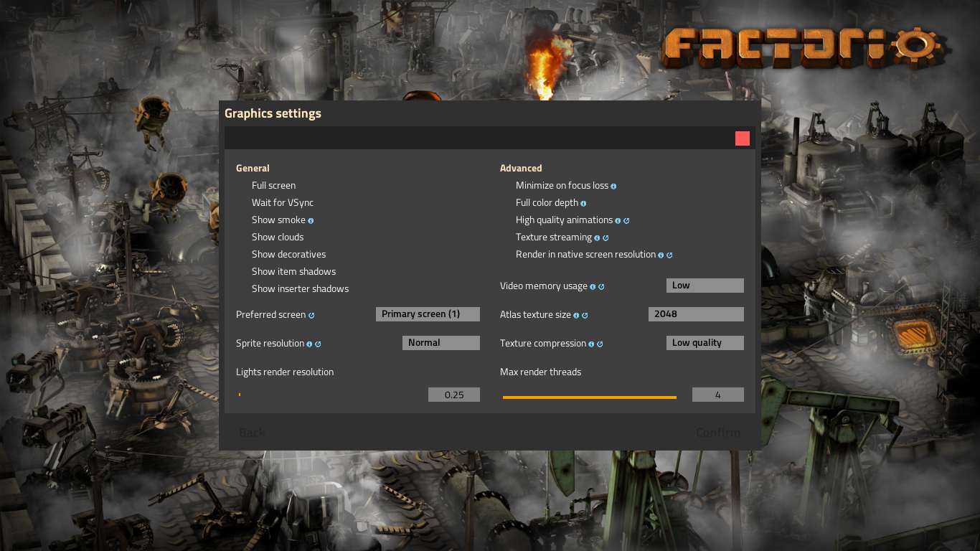980x551 pixels.
Task: Click the Max render threads value field showing 4
Action: tap(718, 395)
